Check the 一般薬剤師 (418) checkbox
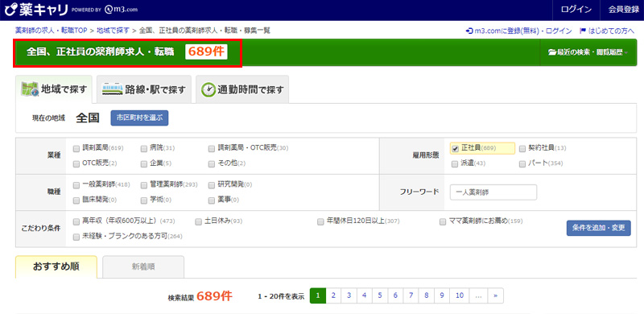Screen dimensions: 644x314 click(x=76, y=185)
